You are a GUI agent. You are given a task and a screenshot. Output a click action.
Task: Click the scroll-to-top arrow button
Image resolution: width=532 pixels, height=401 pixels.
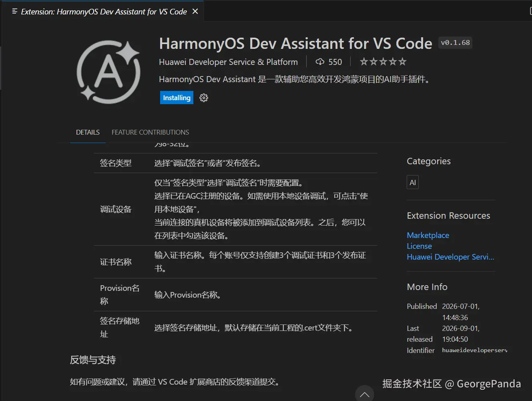[365, 394]
